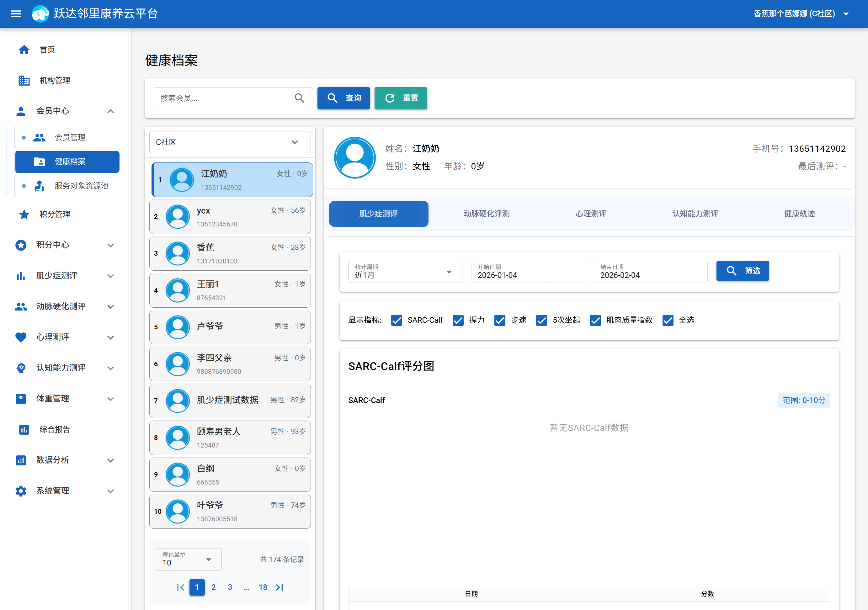Click the 肌少症测评 bar chart icon
The width and height of the screenshot is (868, 610).
tap(21, 276)
